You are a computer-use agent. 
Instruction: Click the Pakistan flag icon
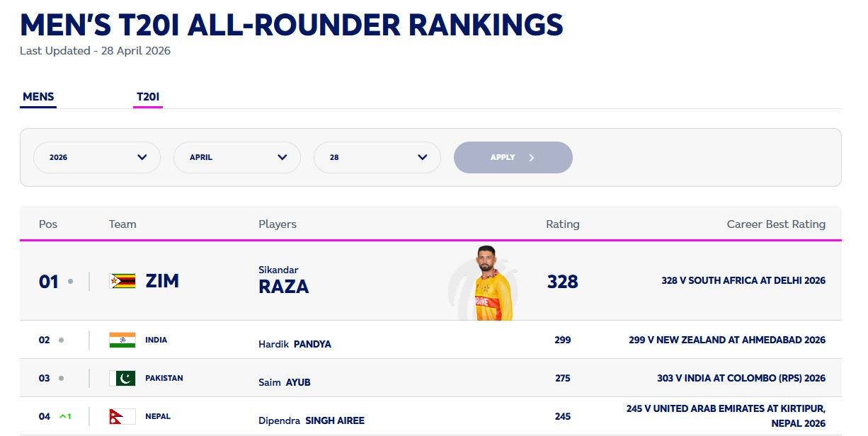(x=122, y=378)
